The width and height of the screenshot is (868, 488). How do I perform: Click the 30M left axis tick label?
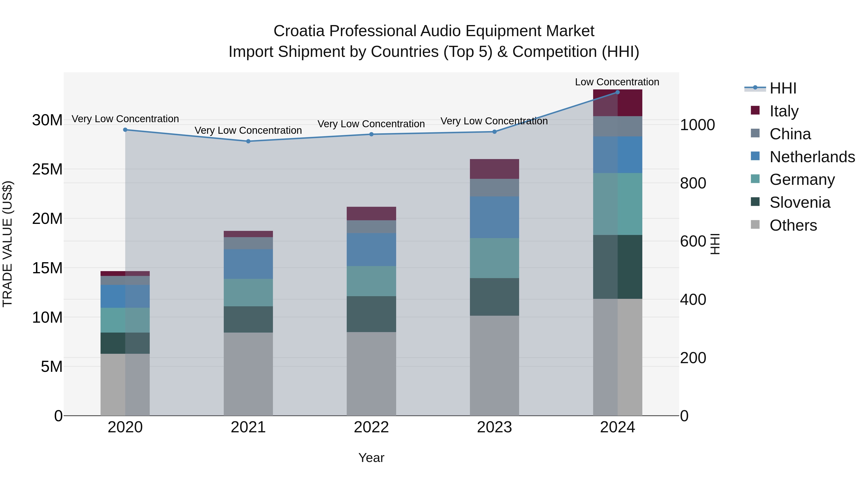[x=47, y=120]
